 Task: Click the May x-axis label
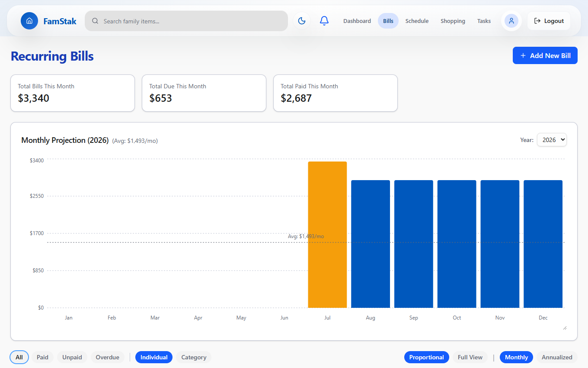pos(241,318)
